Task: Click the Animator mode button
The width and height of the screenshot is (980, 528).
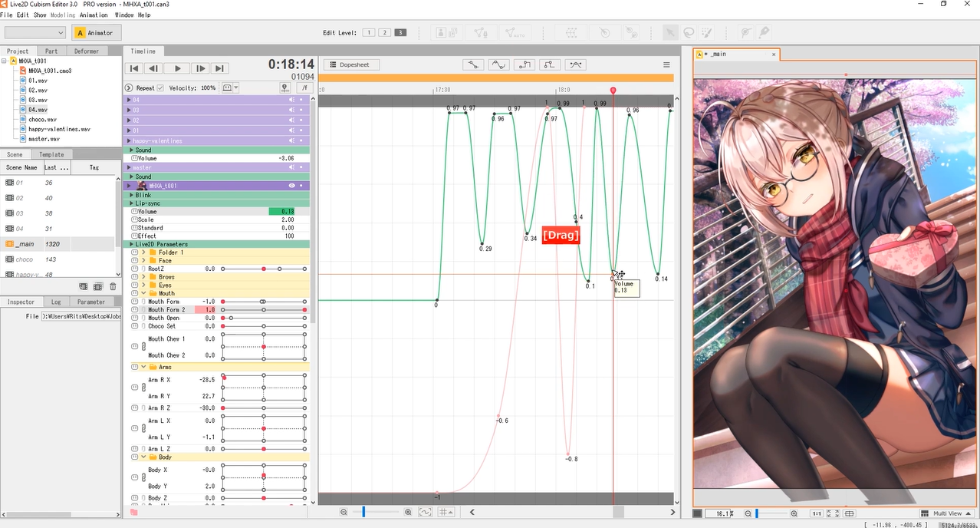Action: click(96, 32)
